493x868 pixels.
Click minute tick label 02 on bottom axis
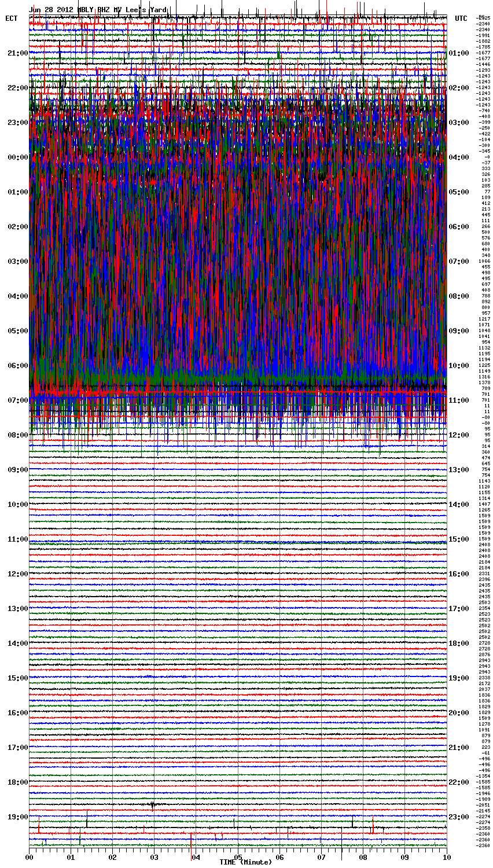tap(112, 857)
